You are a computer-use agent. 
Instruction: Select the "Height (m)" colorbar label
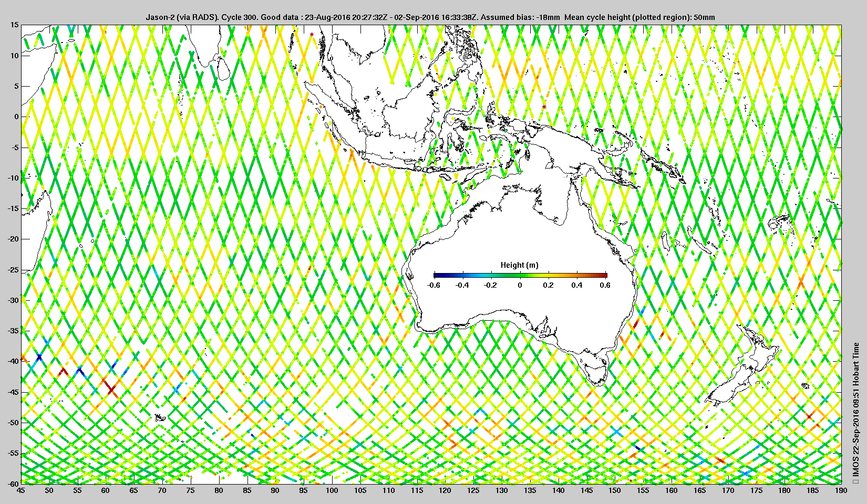click(520, 265)
